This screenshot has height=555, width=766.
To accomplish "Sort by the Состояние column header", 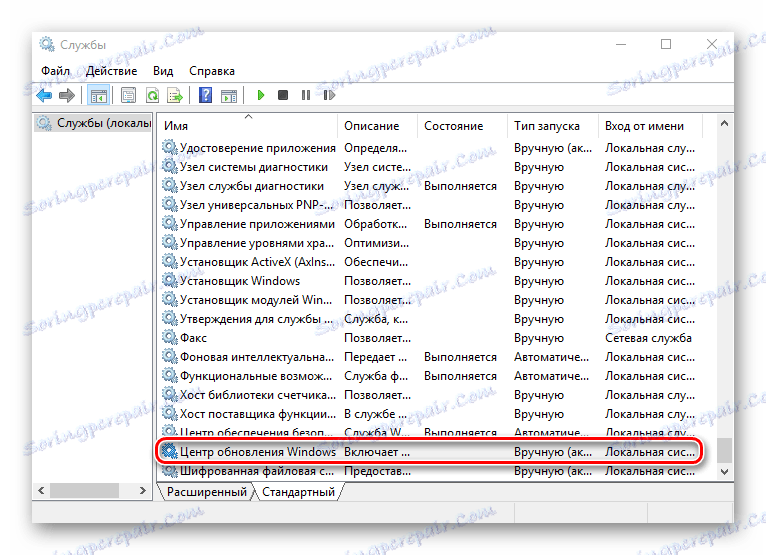I will pyautogui.click(x=462, y=126).
